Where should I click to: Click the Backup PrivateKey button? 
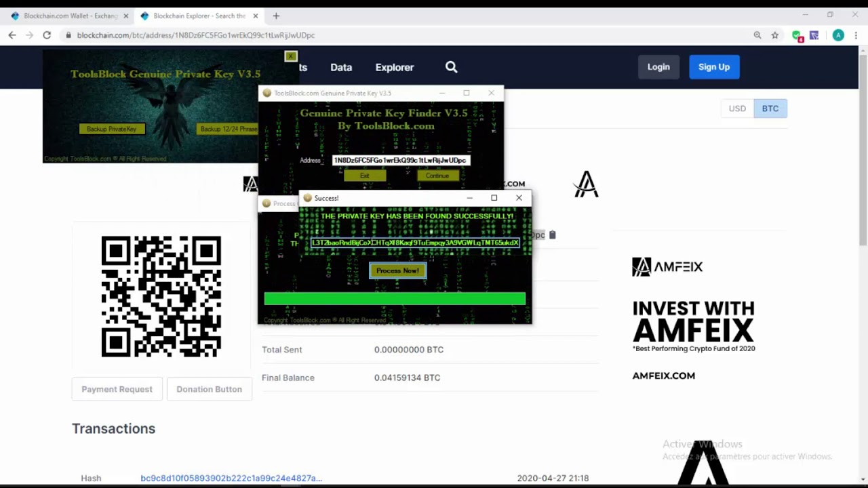(112, 129)
